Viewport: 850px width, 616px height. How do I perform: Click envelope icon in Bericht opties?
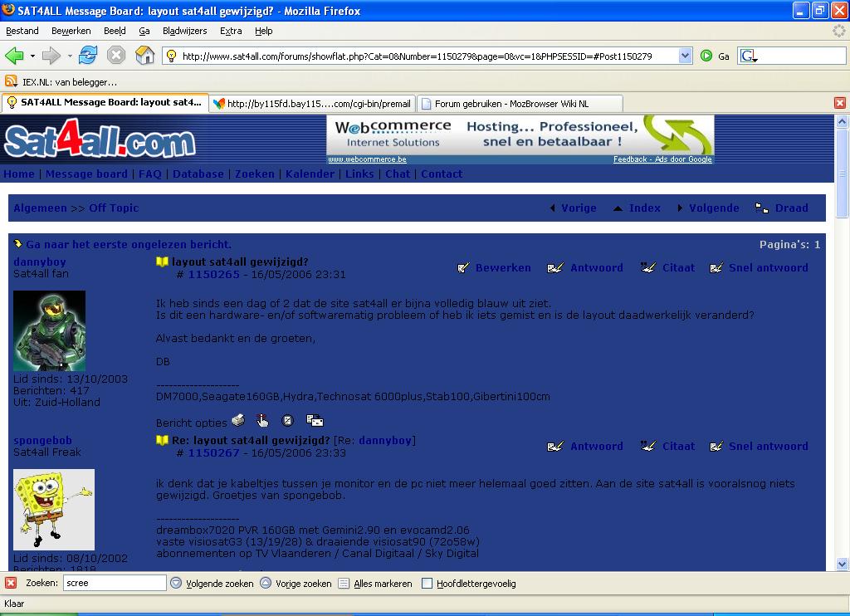[x=315, y=420]
